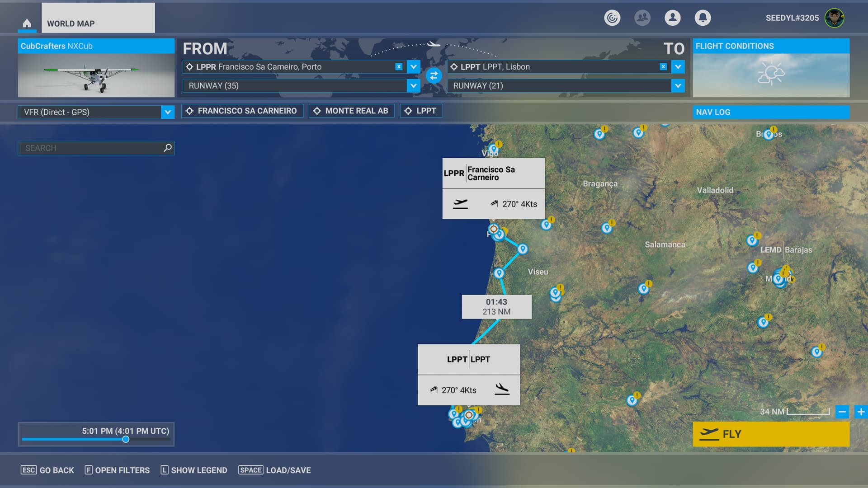Image resolution: width=868 pixels, height=488 pixels.
Task: Click the time of day slider handle
Action: [126, 439]
